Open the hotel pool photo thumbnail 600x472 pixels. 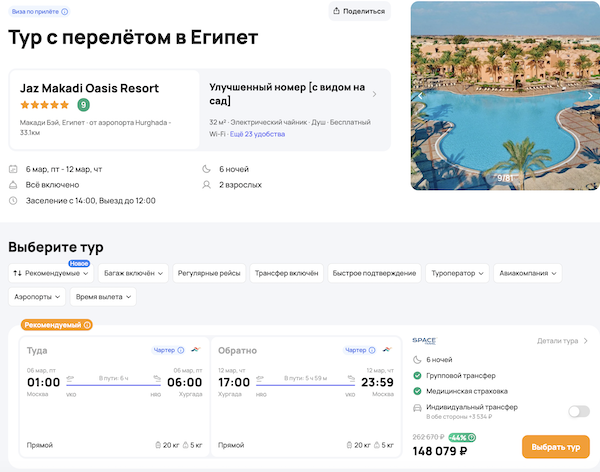tap(505, 95)
